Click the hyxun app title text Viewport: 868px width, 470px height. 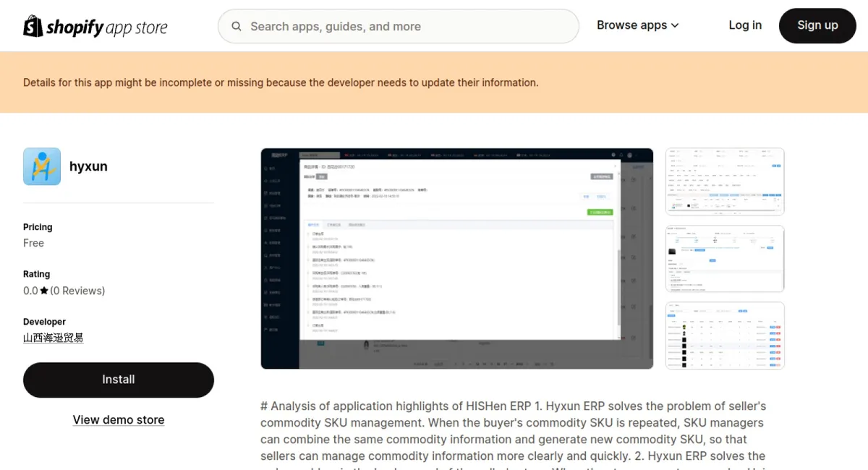tap(88, 166)
